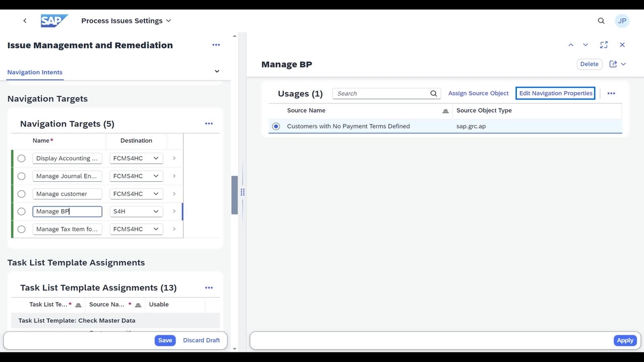Select the Manage BP row radio button
The width and height of the screenshot is (644, 362).
[x=21, y=211]
